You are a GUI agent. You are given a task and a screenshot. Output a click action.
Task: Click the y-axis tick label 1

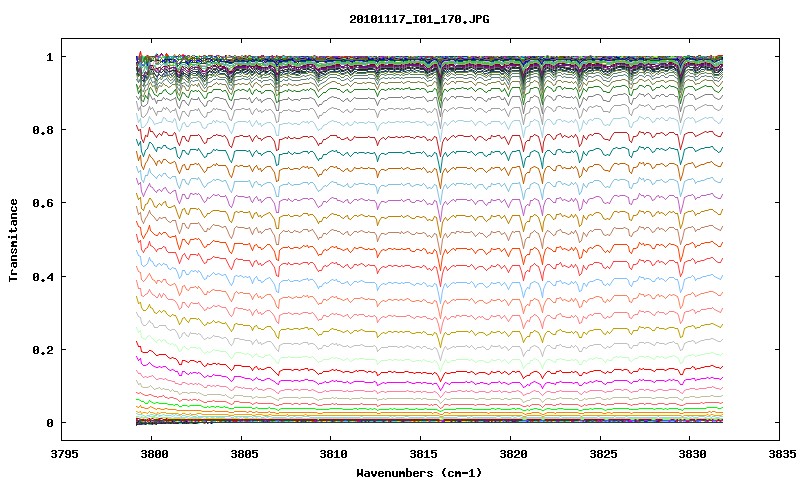pyautogui.click(x=49, y=57)
